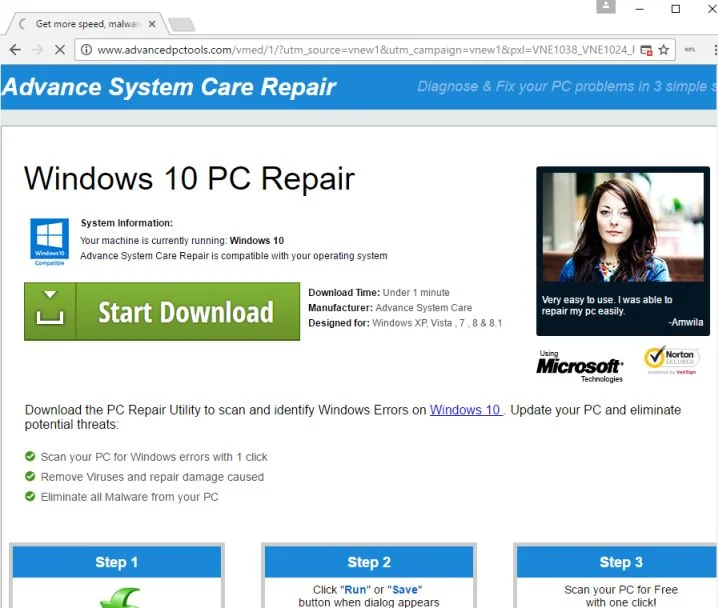Viewport: 718px width, 608px height.
Task: Open the blocked pop-up icon in address bar
Action: (646, 50)
